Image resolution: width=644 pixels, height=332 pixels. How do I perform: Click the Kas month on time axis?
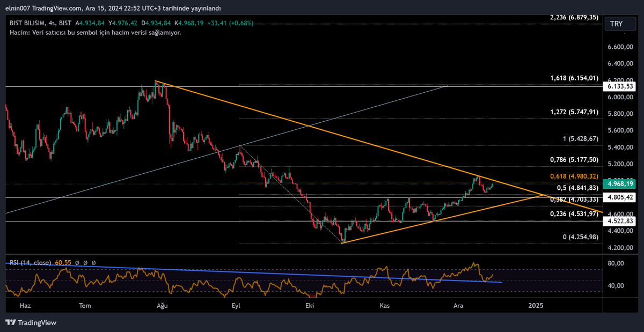384,305
